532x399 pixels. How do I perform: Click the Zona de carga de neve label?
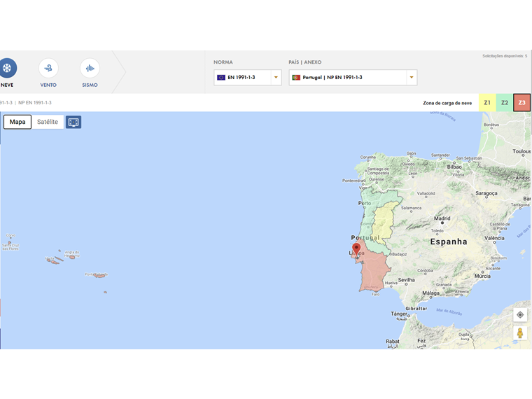tap(447, 103)
